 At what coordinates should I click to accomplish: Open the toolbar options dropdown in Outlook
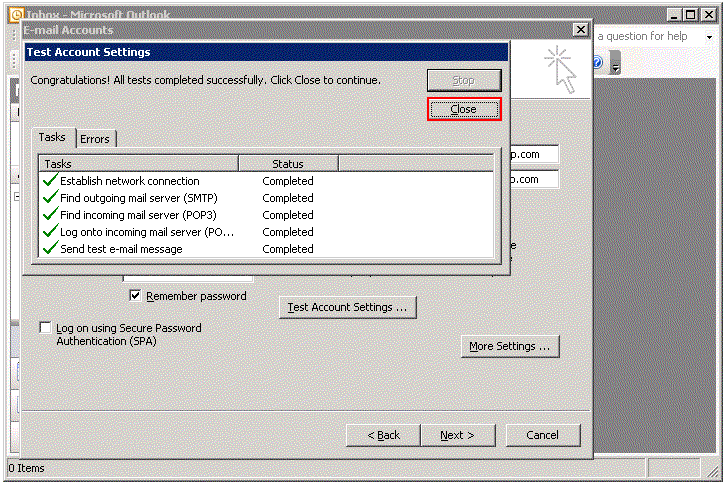(x=615, y=63)
